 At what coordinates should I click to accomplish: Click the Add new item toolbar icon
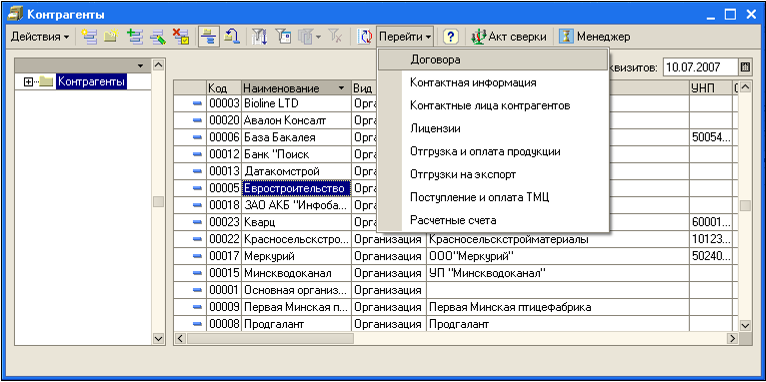[x=88, y=37]
